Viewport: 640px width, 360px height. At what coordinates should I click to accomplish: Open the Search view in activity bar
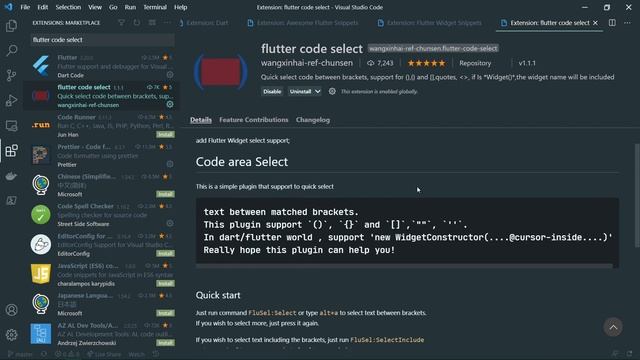(11, 50)
